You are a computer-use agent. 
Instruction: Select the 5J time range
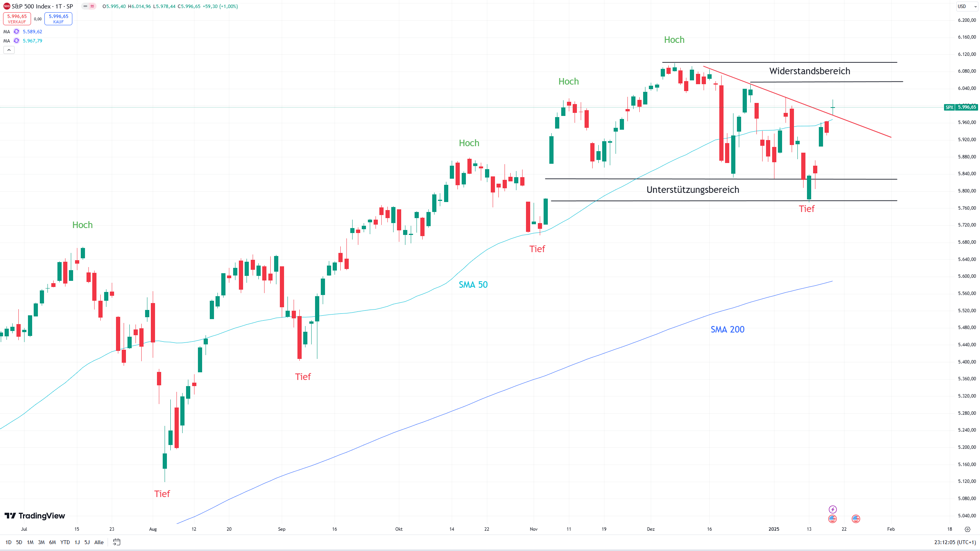coord(87,542)
